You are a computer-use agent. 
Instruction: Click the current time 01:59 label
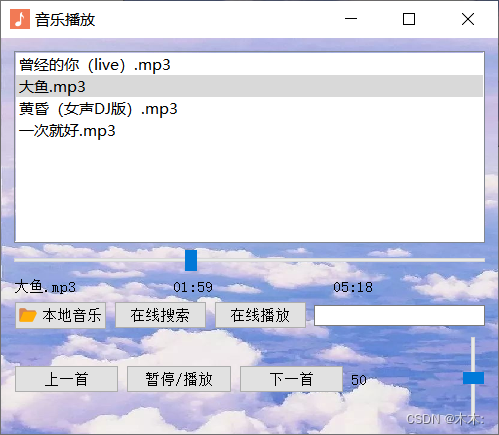[x=193, y=287]
